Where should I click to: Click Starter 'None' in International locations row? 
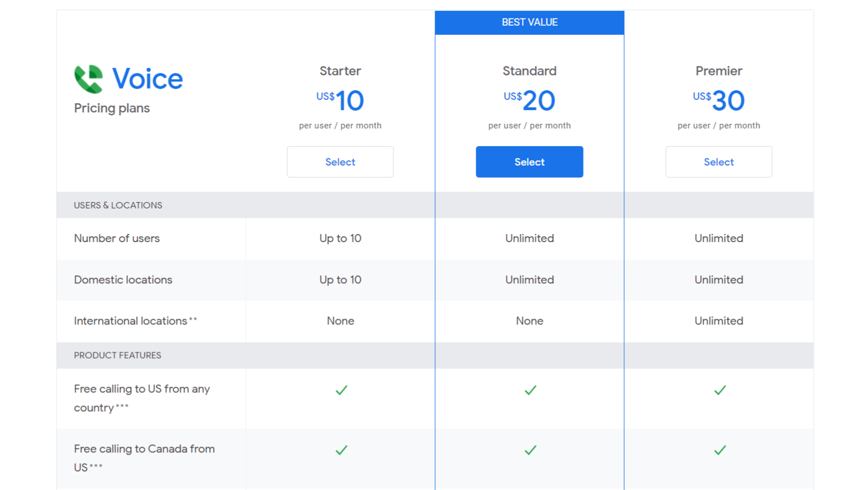340,321
